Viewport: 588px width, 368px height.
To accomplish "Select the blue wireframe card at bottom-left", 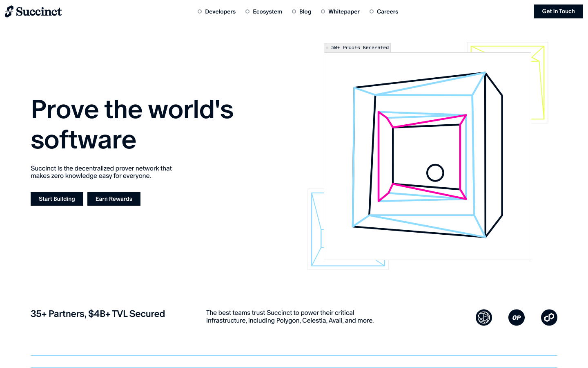I will [316, 229].
